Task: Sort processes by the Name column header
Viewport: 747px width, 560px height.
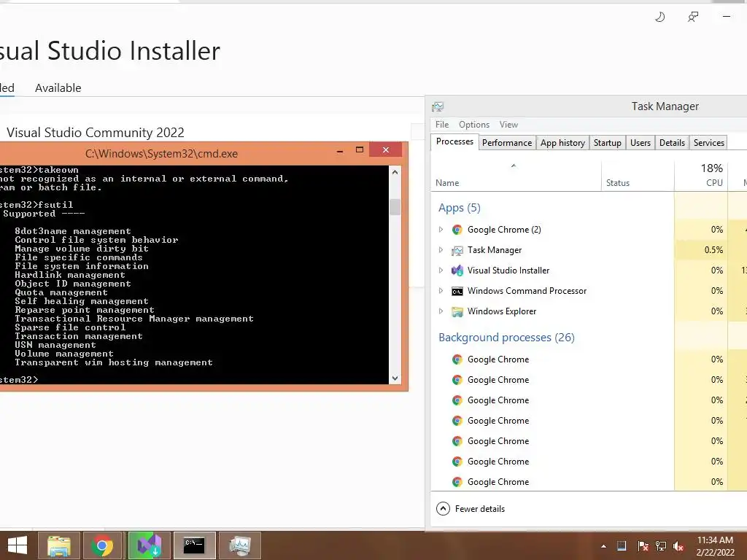Action: pyautogui.click(x=516, y=176)
